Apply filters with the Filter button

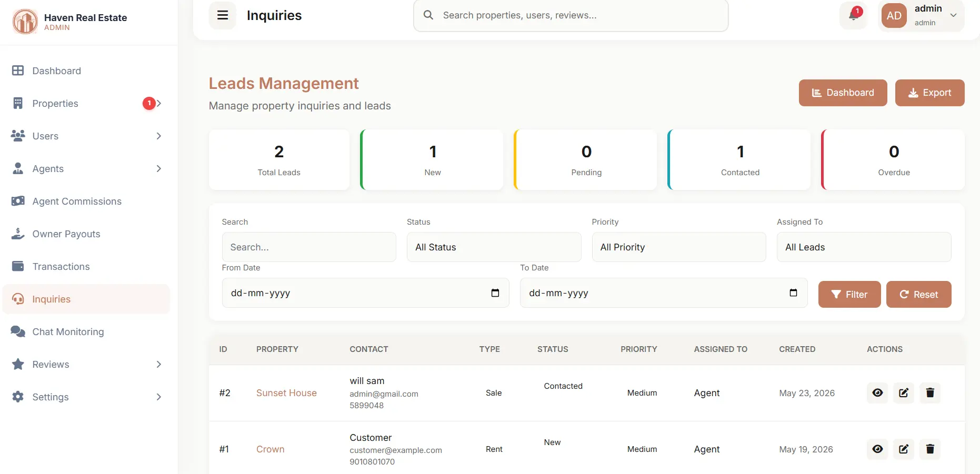849,294
